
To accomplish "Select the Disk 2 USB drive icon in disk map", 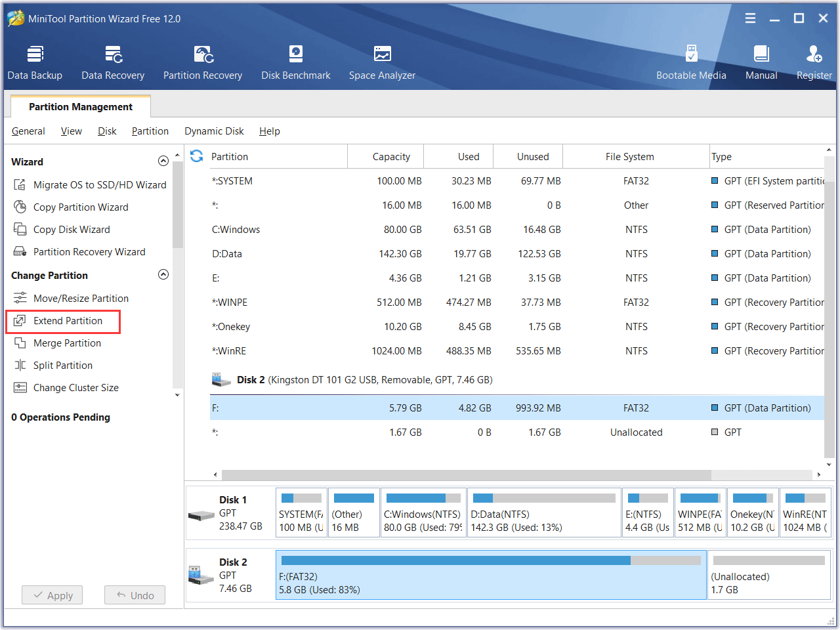I will pyautogui.click(x=201, y=576).
